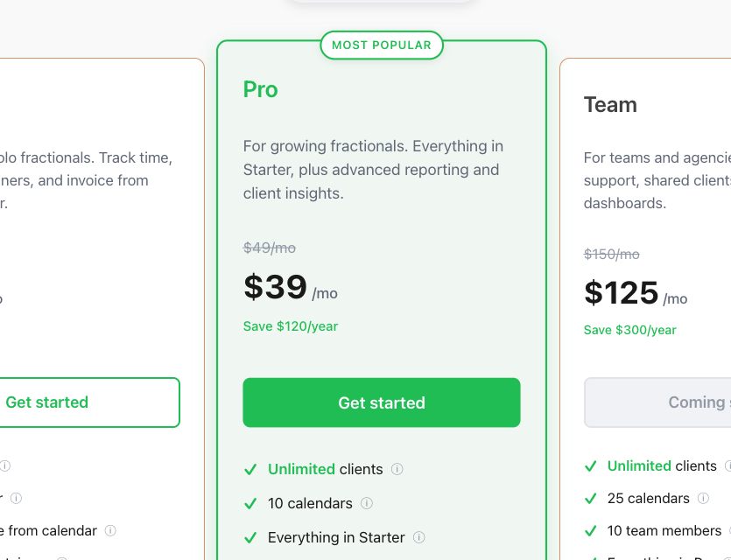Click info icon next to Everything in Starter
Screen dimensions: 731x560
[x=419, y=537]
